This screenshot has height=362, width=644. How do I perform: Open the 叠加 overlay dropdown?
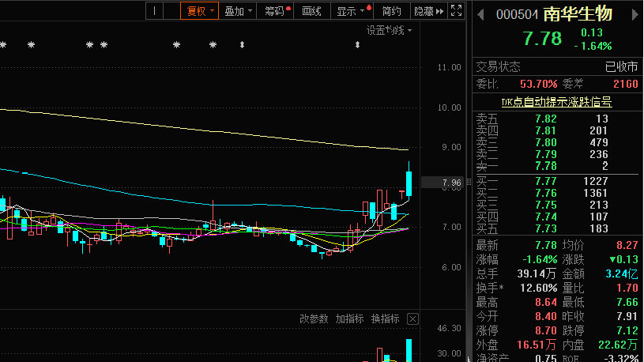coord(238,11)
